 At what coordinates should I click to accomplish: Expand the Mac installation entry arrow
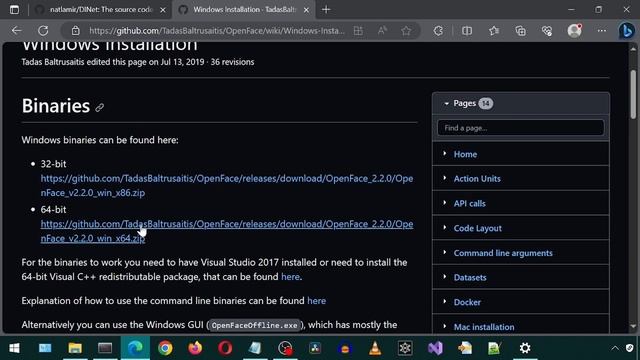click(x=444, y=326)
